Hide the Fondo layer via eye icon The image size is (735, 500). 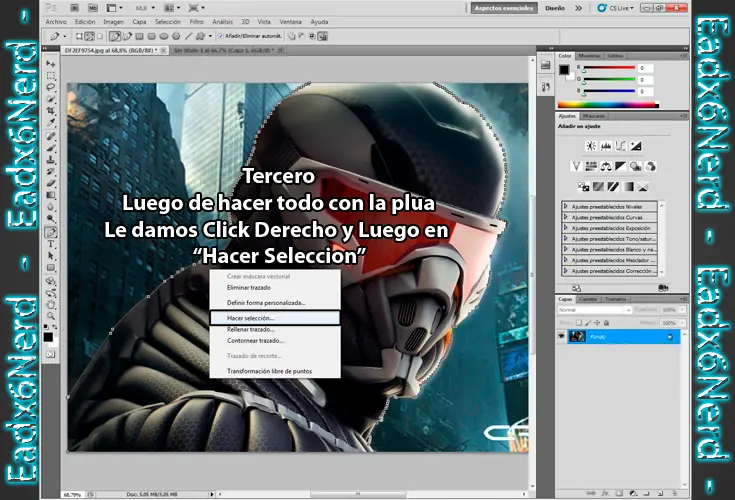click(x=561, y=336)
